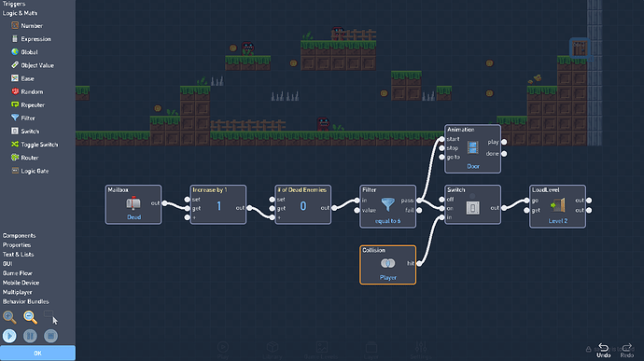Select the Collision Player behavior node

[x=387, y=265]
